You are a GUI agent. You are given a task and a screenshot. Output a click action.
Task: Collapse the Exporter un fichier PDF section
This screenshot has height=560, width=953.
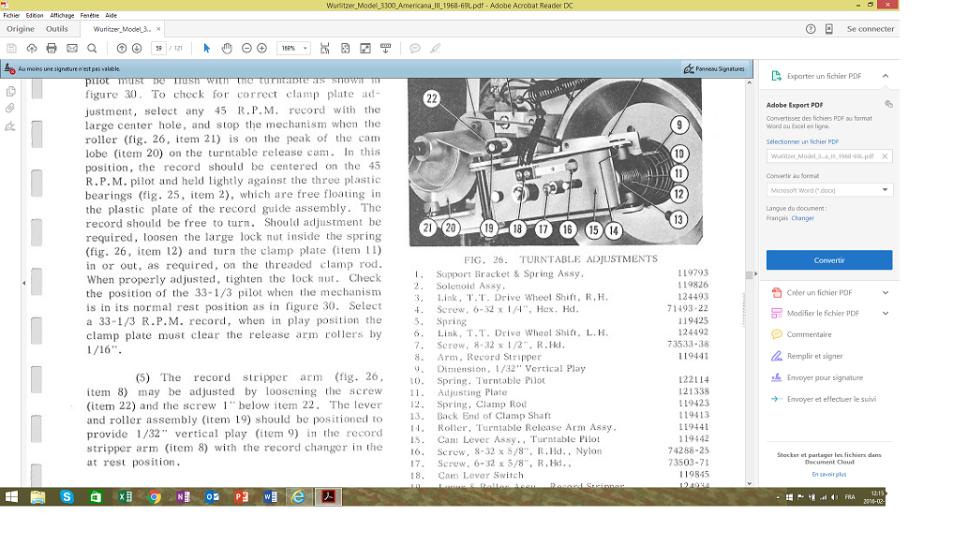pyautogui.click(x=885, y=76)
